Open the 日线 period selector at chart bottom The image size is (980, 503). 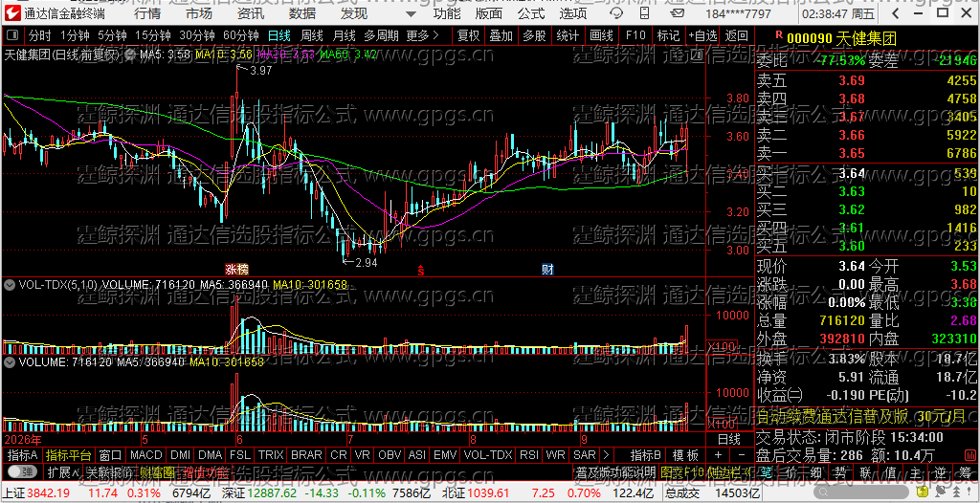coord(728,439)
